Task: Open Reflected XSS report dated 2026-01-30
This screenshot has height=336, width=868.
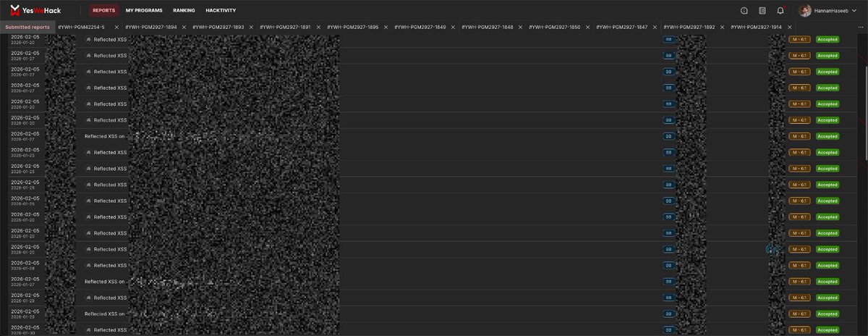Action: 111,330
